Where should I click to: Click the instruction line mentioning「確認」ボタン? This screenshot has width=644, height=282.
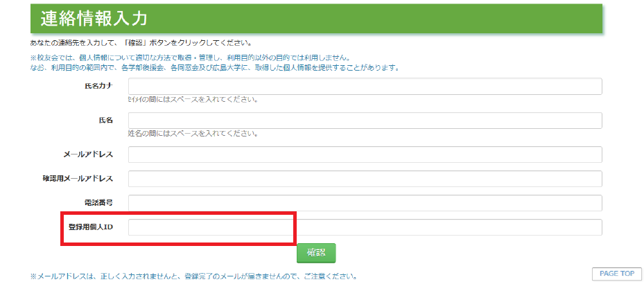[x=141, y=43]
